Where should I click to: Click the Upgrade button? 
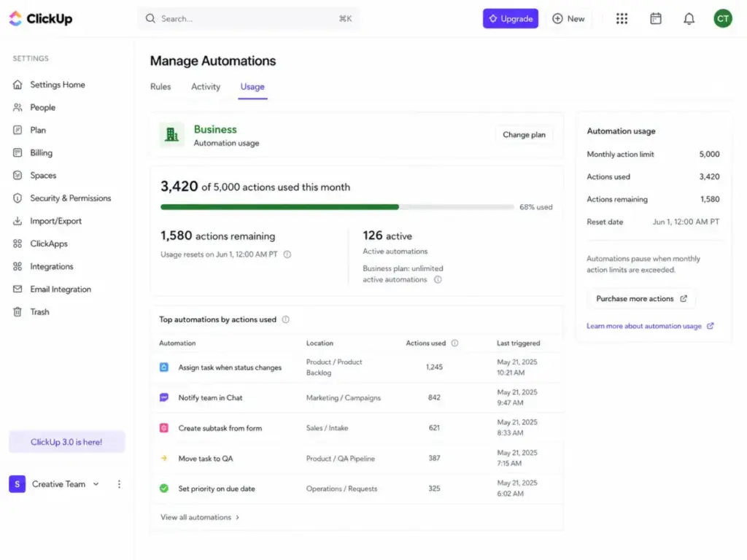510,18
